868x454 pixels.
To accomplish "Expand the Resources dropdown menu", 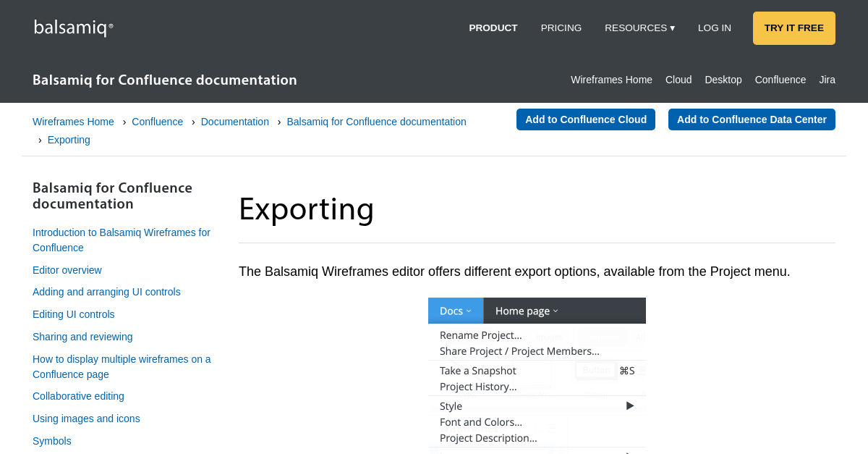I will pos(639,28).
